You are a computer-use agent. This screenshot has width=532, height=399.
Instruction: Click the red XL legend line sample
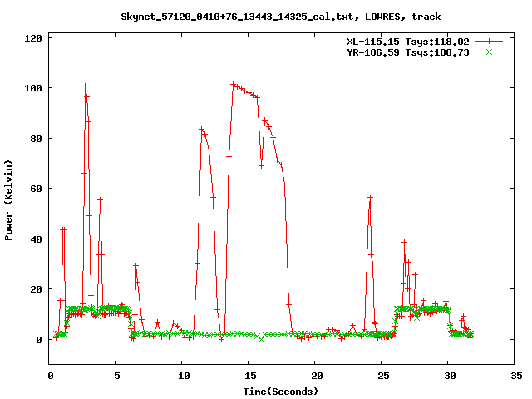489,42
